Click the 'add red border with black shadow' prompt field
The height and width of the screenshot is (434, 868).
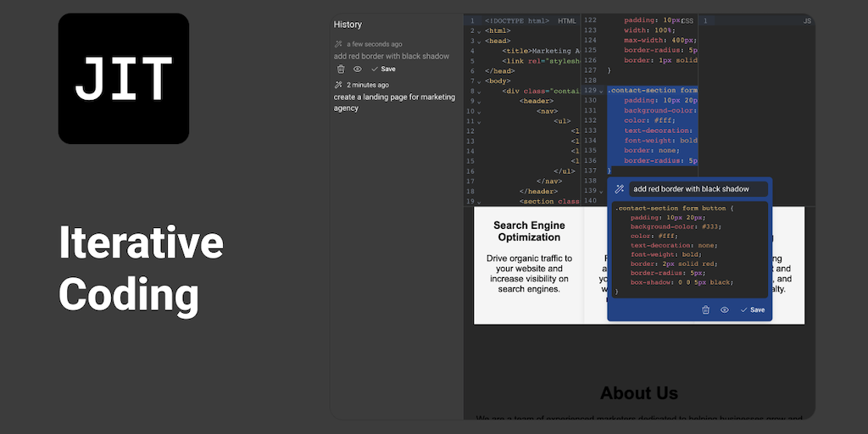point(698,189)
